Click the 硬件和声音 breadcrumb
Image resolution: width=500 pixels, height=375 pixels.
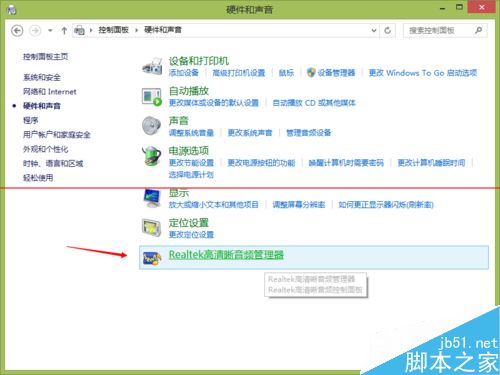(163, 30)
